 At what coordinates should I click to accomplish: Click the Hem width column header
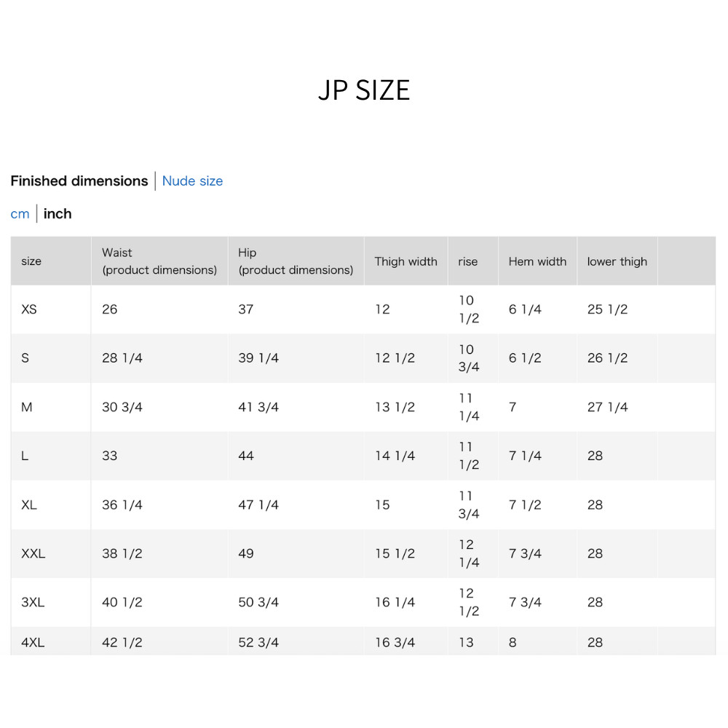(x=537, y=262)
